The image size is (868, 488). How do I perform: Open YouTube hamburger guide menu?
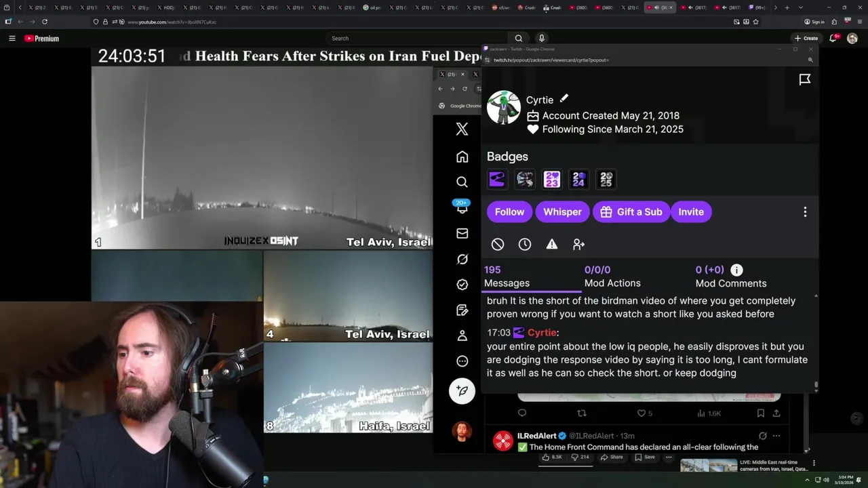pyautogui.click(x=12, y=39)
